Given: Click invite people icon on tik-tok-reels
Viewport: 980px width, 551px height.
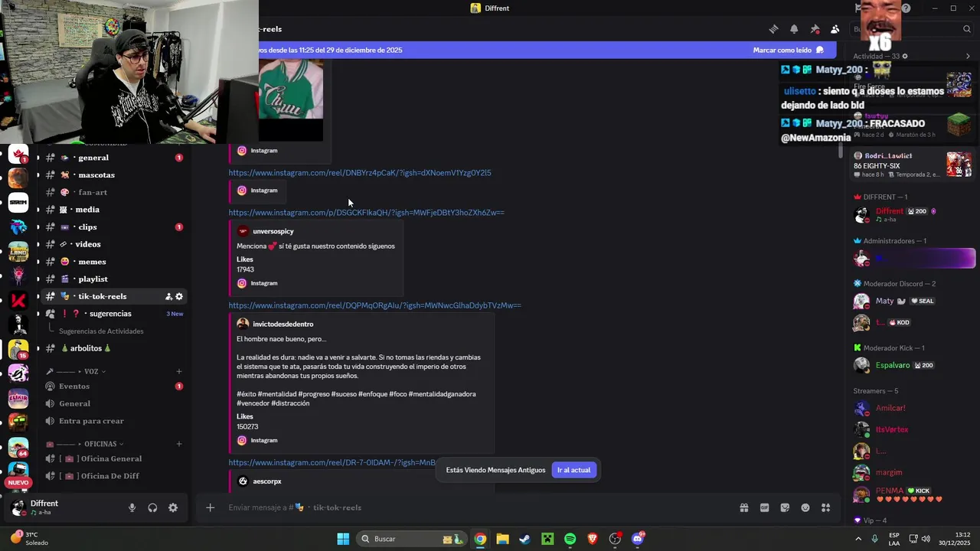Looking at the screenshot, I should click(x=168, y=296).
